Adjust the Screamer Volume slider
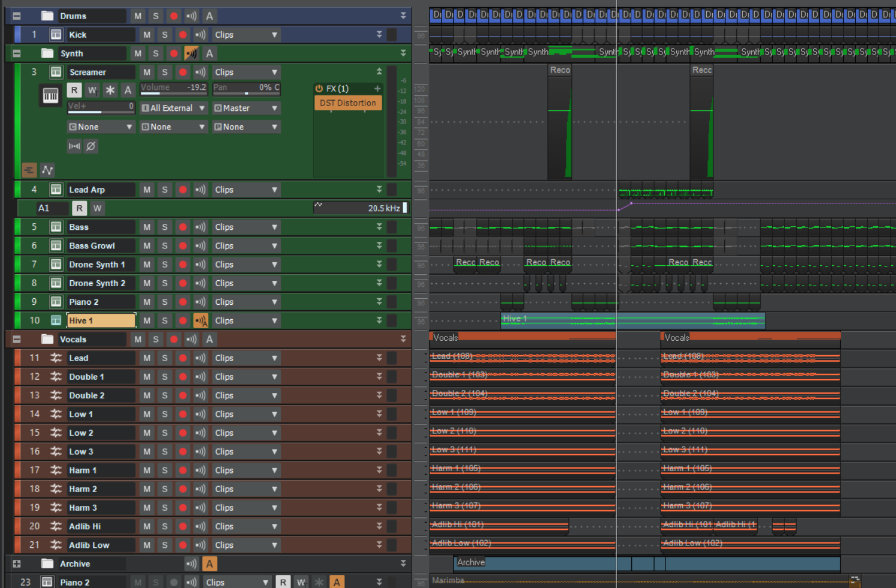The image size is (896, 588). [174, 89]
